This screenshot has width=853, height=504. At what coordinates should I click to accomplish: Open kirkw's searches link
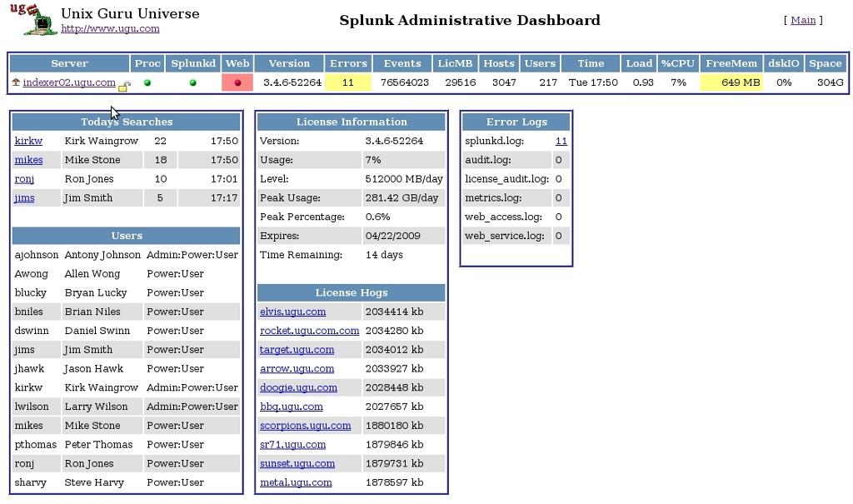click(x=28, y=141)
